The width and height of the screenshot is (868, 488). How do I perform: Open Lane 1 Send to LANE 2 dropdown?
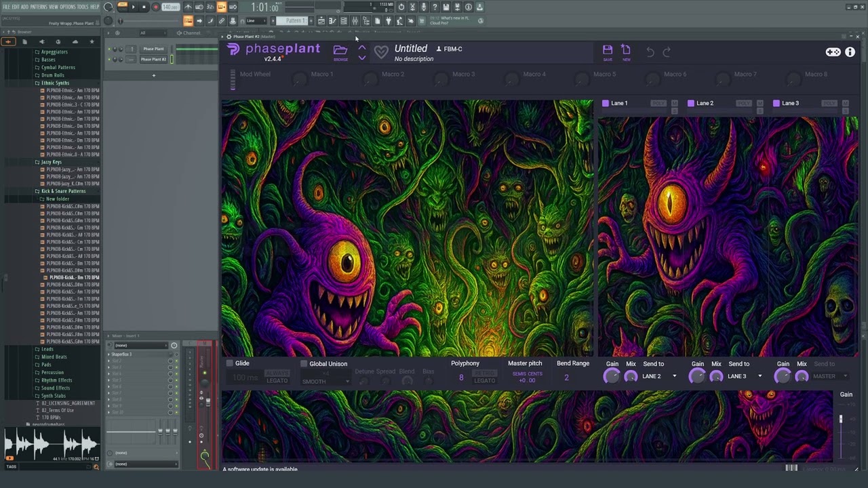click(660, 376)
